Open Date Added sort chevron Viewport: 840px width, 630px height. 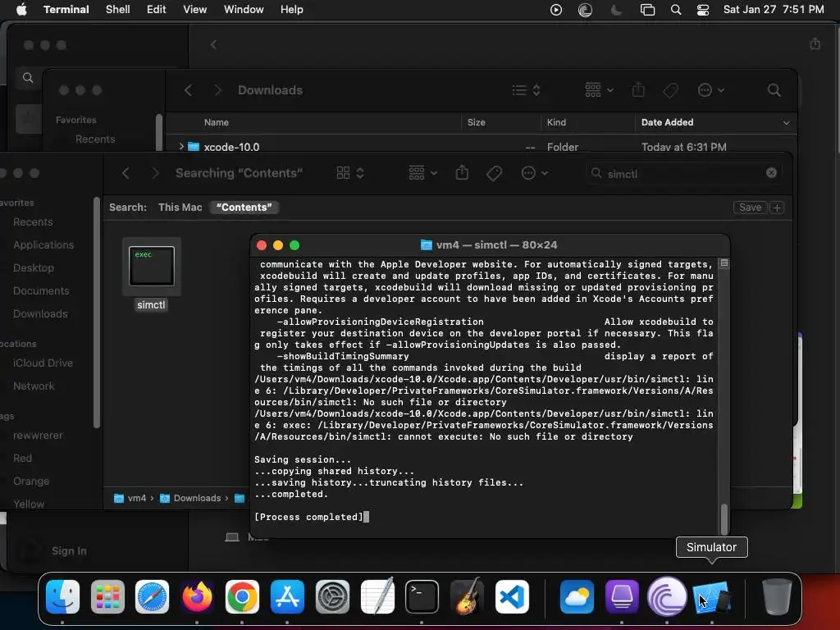pos(786,123)
